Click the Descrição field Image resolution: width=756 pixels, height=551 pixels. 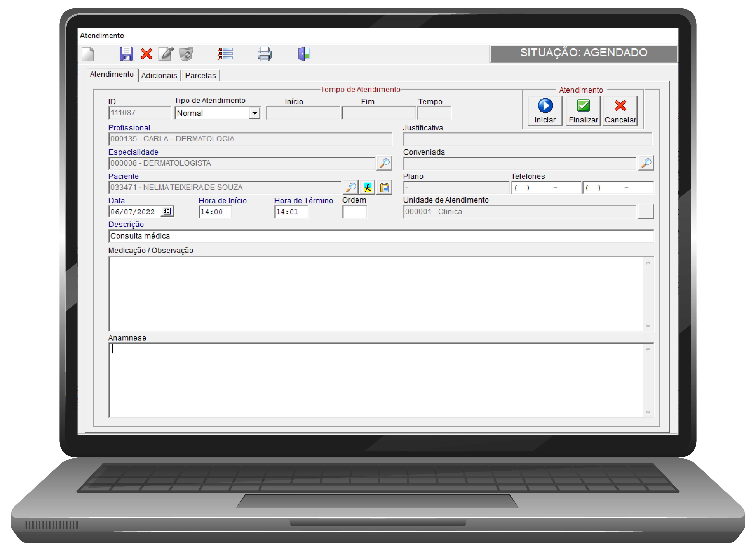tap(381, 236)
